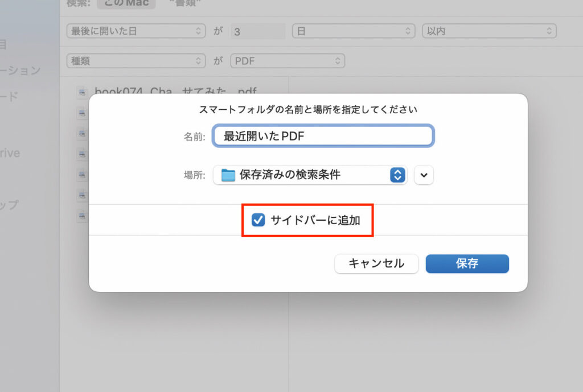Click blue up-down arrows on 保存済みの検索条件 popup
Viewport: 583px width, 392px height.
click(x=397, y=175)
